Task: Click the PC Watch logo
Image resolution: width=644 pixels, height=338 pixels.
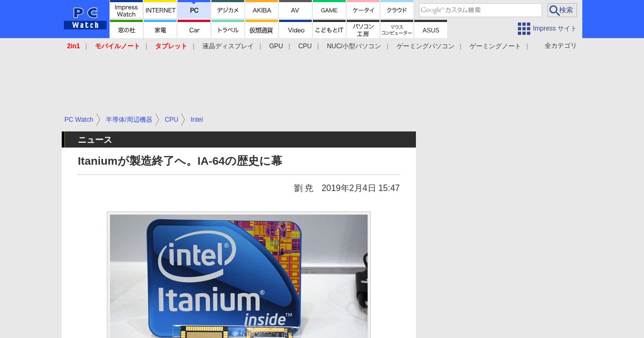Action: [x=85, y=18]
